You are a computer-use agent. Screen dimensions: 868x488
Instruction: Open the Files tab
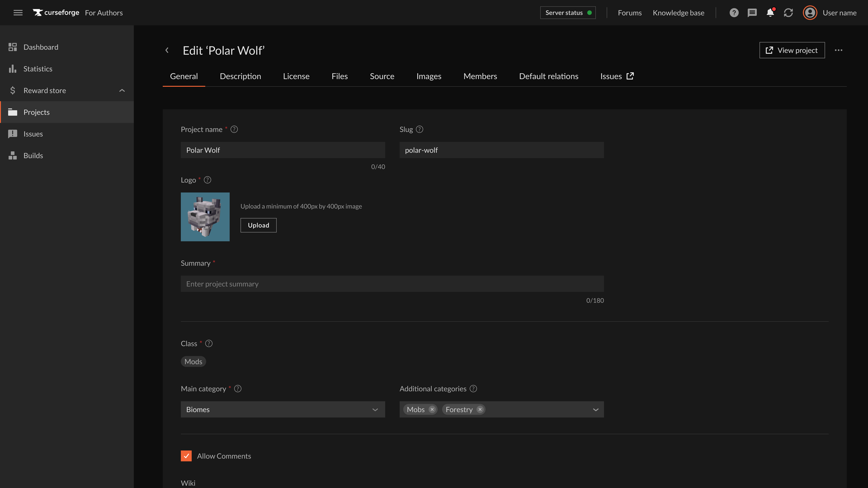coord(340,76)
